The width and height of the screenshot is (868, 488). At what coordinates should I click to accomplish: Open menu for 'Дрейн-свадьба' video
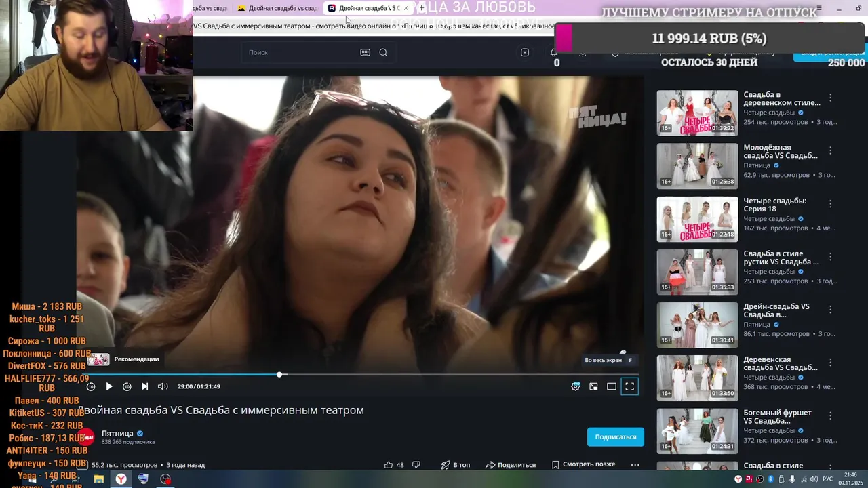[x=830, y=310]
